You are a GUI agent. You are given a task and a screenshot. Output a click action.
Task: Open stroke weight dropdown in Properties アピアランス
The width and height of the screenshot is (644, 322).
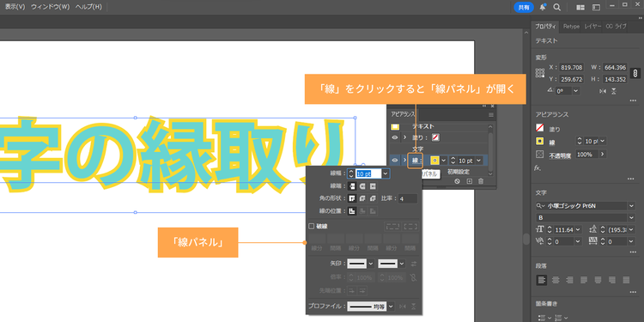click(603, 141)
